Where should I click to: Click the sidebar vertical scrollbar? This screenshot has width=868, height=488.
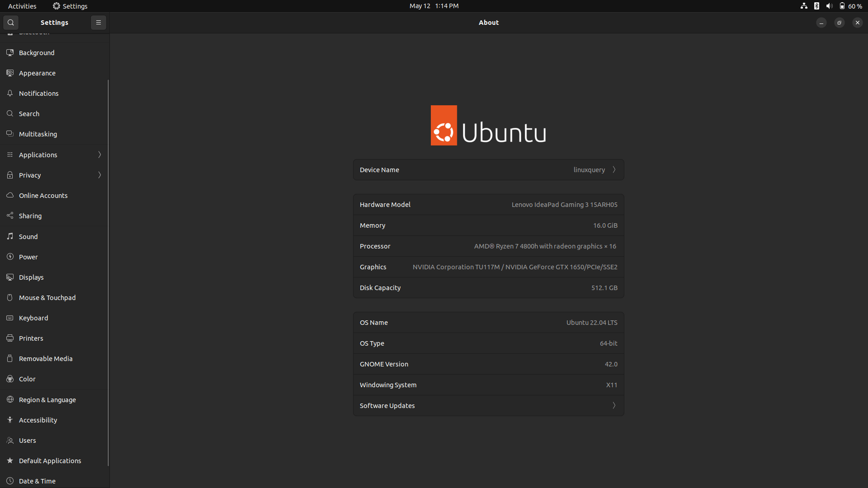108,271
